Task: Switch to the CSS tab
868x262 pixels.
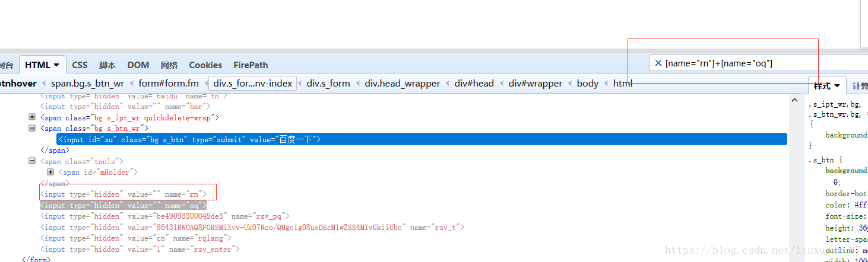Action: 80,65
